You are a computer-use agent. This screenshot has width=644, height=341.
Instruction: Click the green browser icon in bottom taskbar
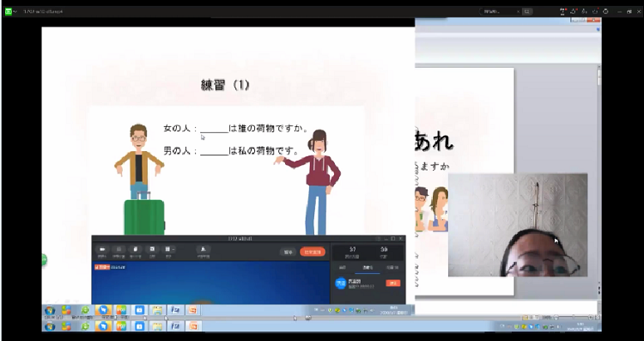pos(85,326)
